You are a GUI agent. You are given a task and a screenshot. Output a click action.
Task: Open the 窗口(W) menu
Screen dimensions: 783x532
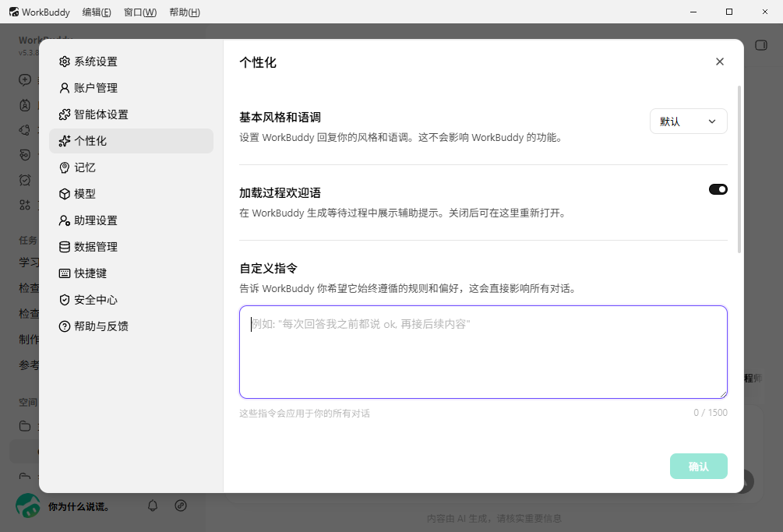pos(139,12)
